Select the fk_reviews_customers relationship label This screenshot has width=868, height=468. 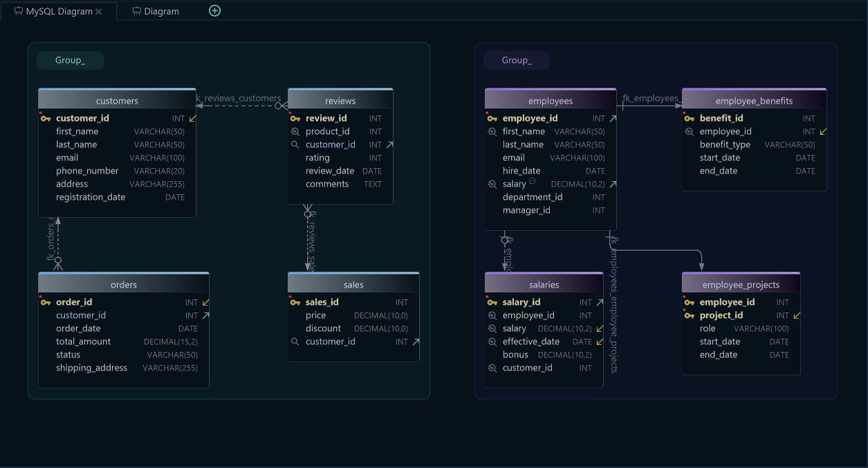(239, 98)
